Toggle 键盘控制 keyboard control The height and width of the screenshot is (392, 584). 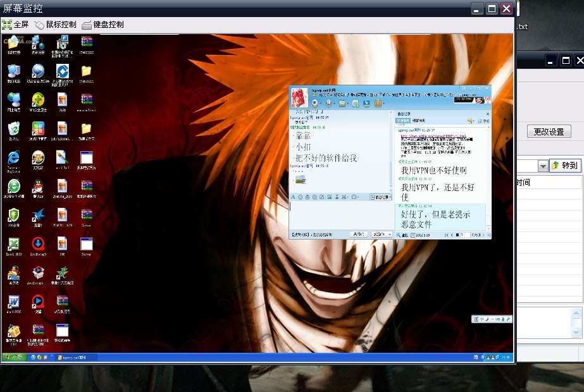(x=103, y=25)
